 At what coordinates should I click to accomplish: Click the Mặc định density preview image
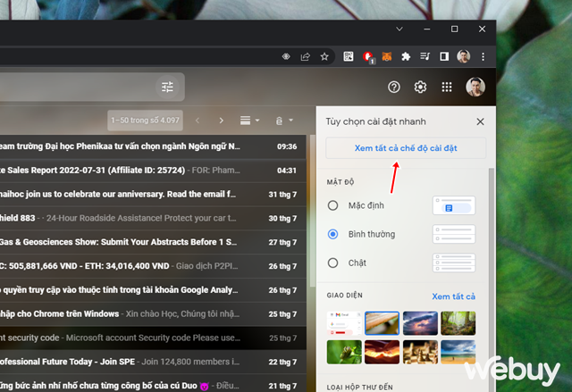tap(454, 205)
